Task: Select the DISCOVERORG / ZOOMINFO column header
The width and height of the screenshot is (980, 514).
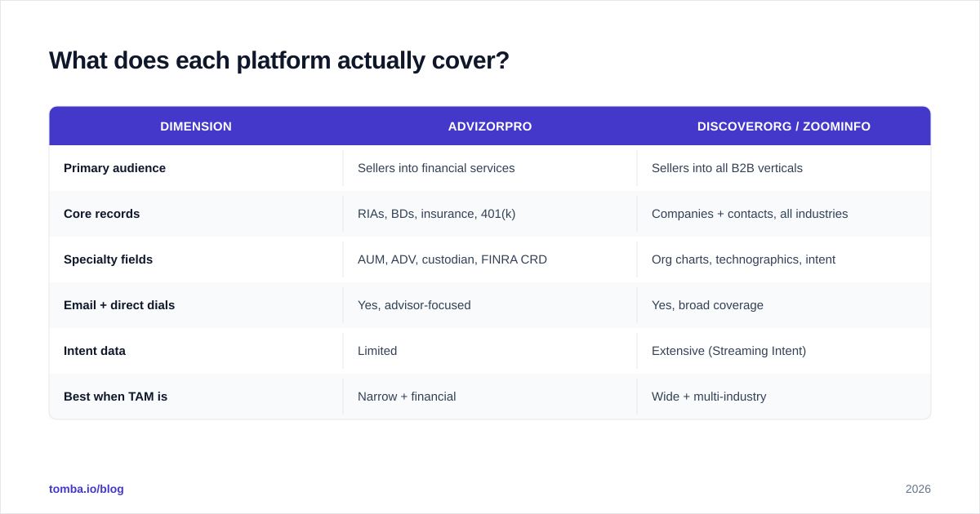Action: [x=784, y=126]
